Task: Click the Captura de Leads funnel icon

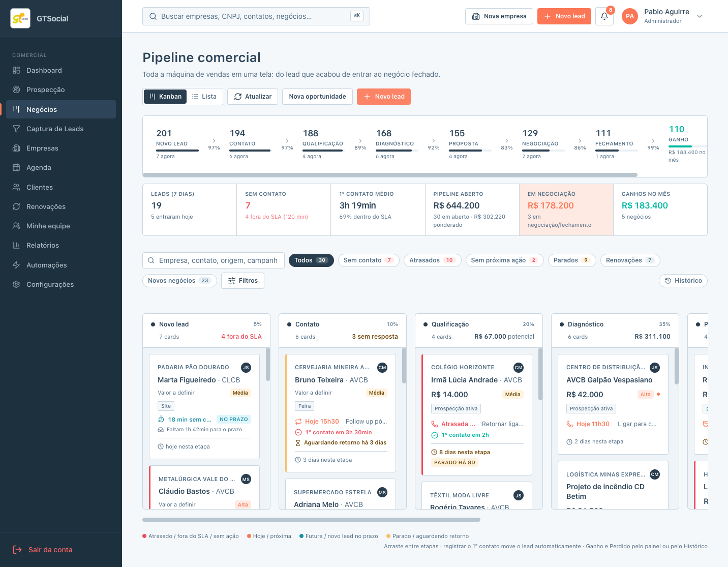Action: click(16, 129)
